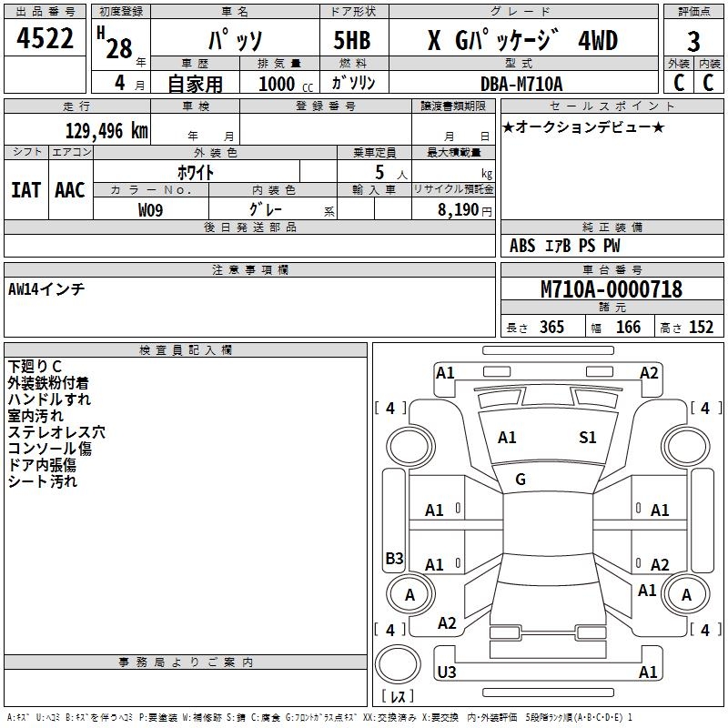Image resolution: width=728 pixels, height=728 pixels.
Task: Select the recycle deposit 8,190円
Action: pyautogui.click(x=464, y=210)
